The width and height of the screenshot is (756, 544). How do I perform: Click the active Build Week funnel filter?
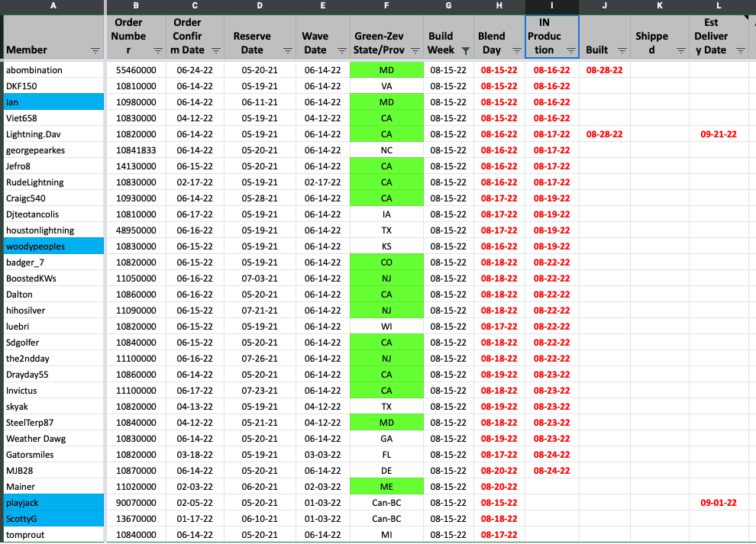click(x=466, y=50)
